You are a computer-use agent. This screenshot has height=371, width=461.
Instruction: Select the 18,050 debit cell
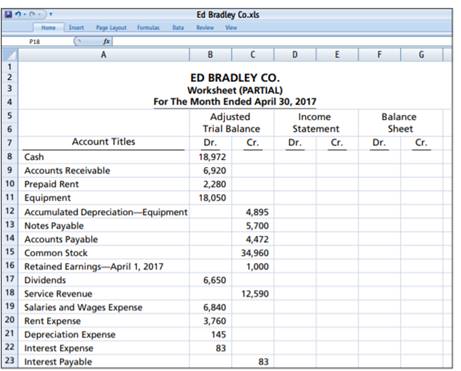[x=210, y=198]
